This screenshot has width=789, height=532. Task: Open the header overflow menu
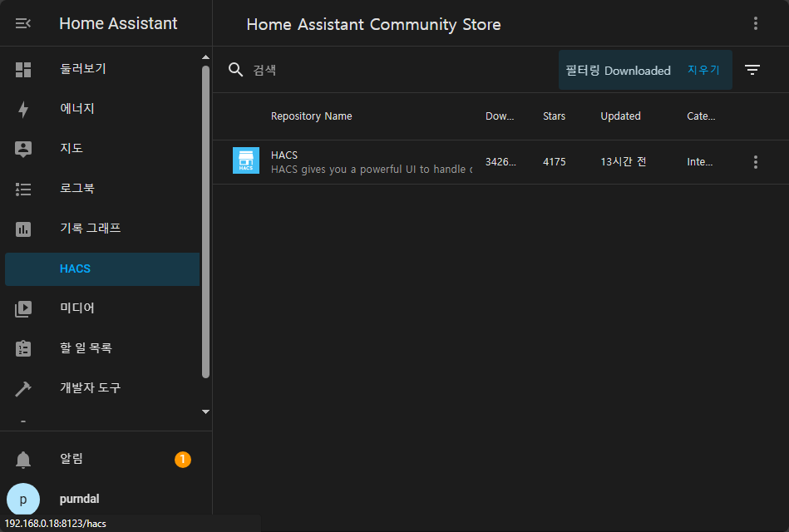tap(755, 23)
